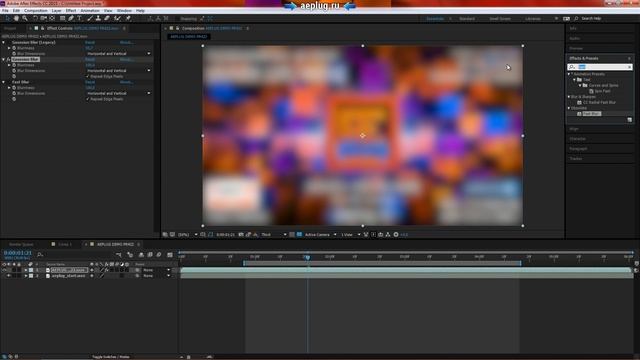Open the Animation menu
The height and width of the screenshot is (360, 640).
click(x=90, y=11)
